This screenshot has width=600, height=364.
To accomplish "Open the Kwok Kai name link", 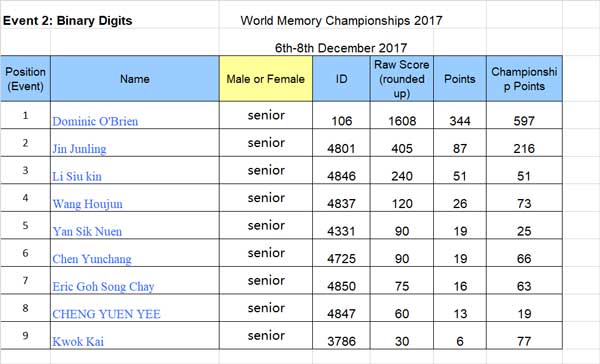I will (78, 342).
